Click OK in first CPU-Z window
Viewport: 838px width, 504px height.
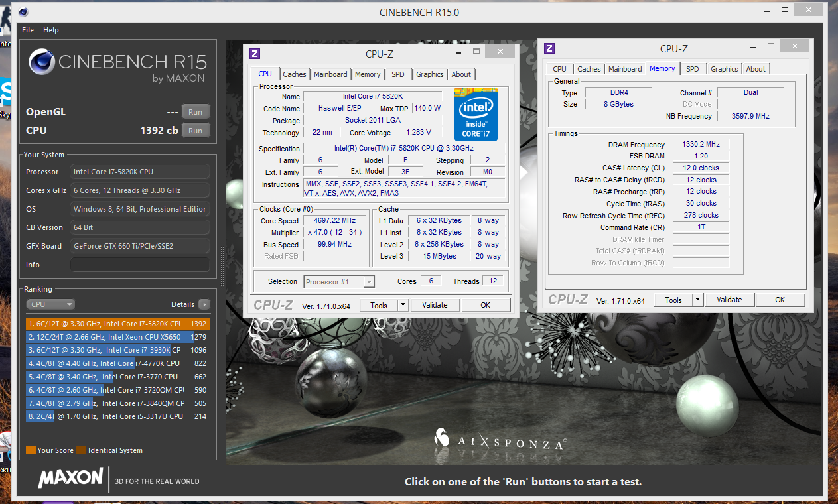[x=486, y=305]
